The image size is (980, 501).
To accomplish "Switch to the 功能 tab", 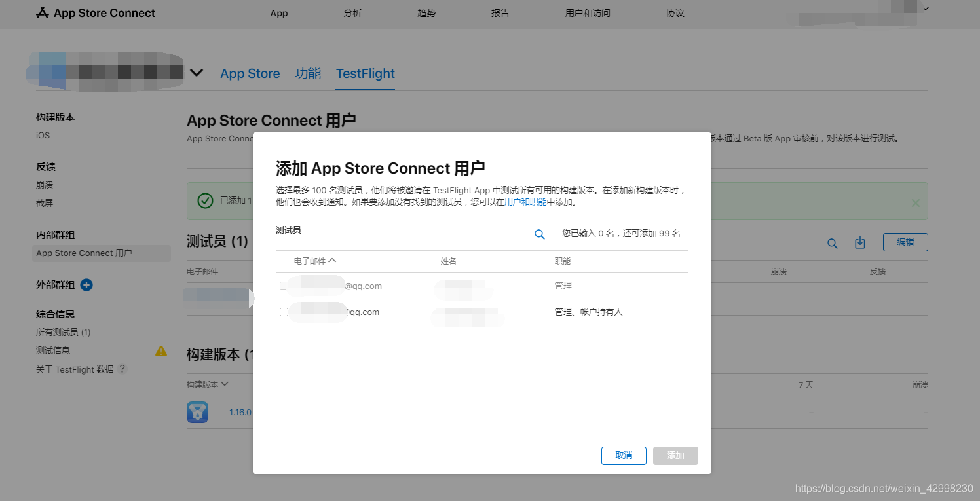I will point(308,73).
